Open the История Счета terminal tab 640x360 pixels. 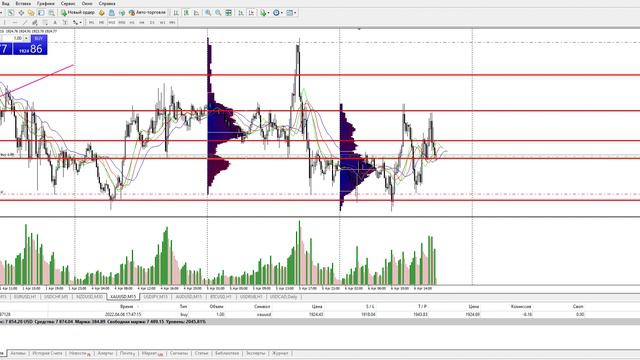tap(47, 353)
